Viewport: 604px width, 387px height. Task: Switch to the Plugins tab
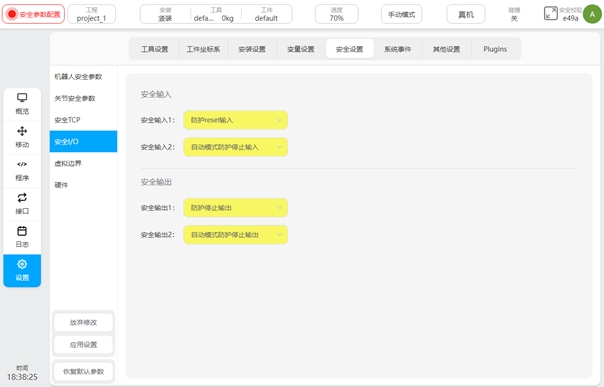[x=495, y=49]
